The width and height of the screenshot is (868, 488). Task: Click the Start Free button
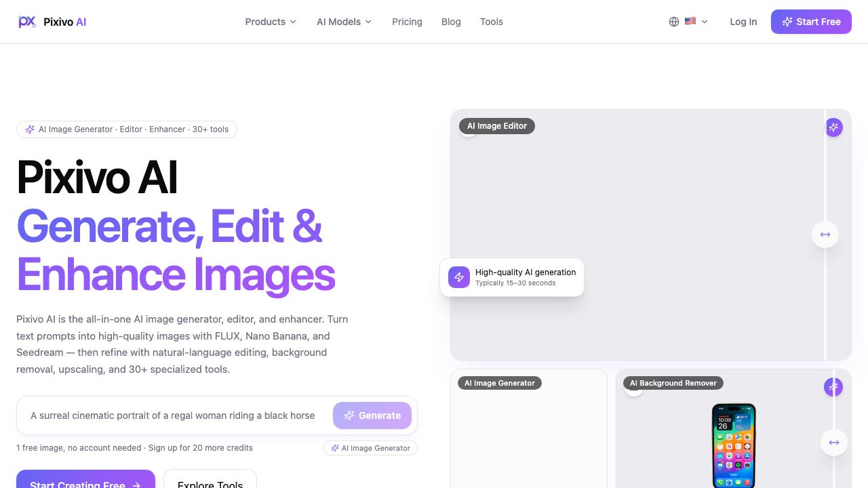click(x=811, y=22)
